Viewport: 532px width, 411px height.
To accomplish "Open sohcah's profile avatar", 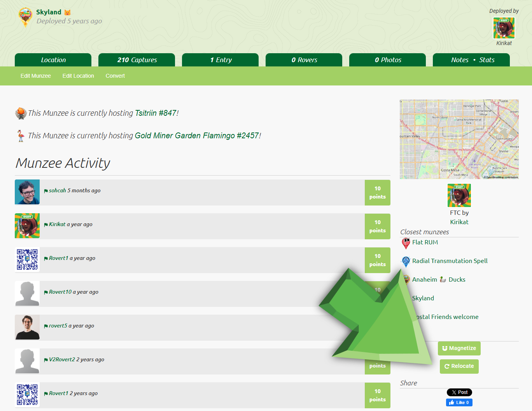I will click(27, 192).
